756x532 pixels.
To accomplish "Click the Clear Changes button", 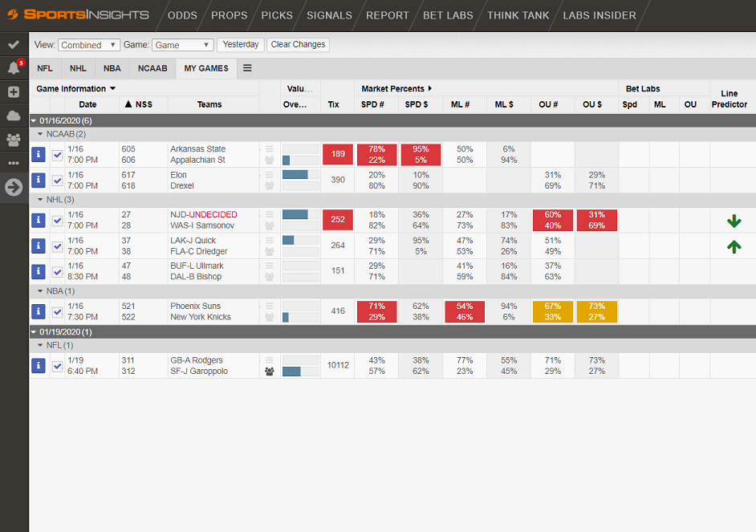I will pyautogui.click(x=298, y=45).
